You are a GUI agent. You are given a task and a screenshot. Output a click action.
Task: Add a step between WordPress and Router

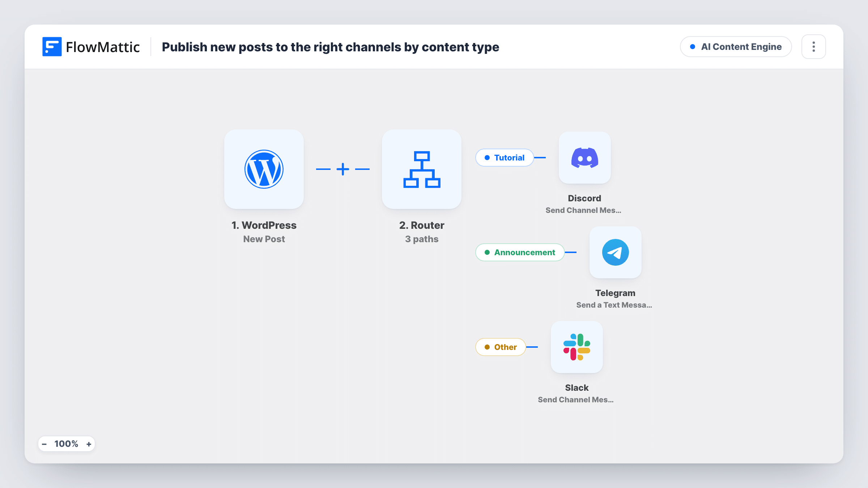click(343, 169)
